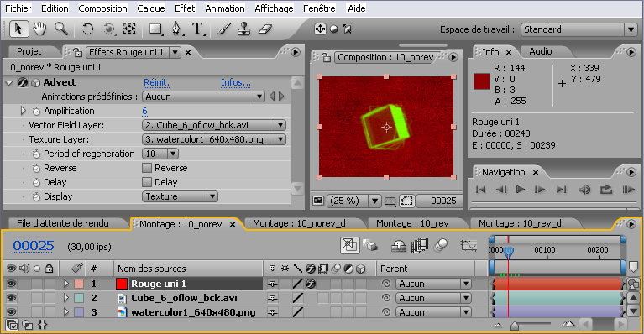The height and width of the screenshot is (334, 644).
Task: Click the play button in Navigation panel
Action: (520, 189)
